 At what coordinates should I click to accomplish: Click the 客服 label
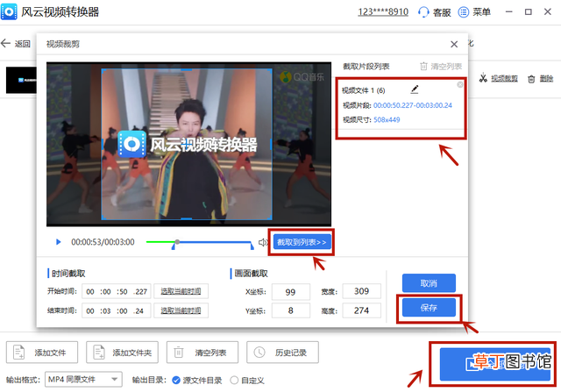pos(442,12)
